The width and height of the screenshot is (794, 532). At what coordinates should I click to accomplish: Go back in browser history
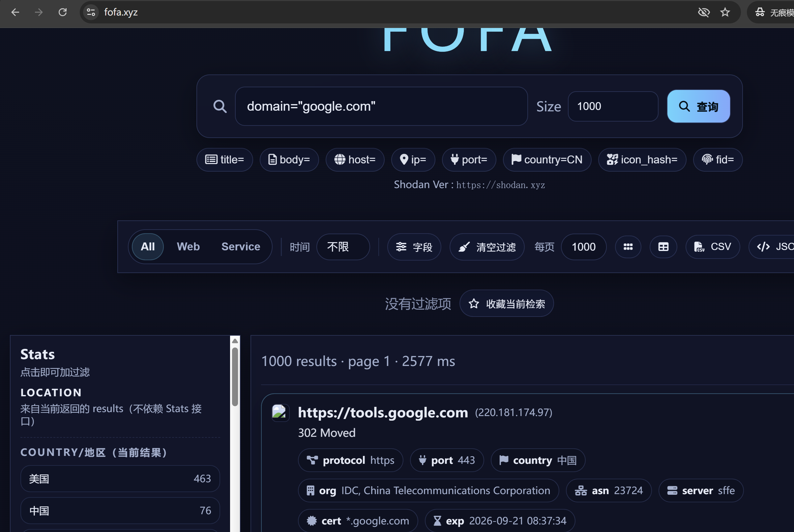(15, 13)
